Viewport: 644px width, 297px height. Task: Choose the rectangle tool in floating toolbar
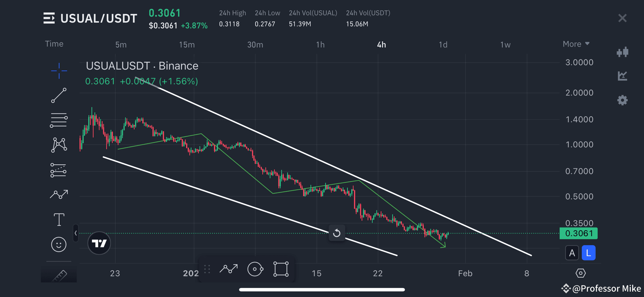point(281,269)
